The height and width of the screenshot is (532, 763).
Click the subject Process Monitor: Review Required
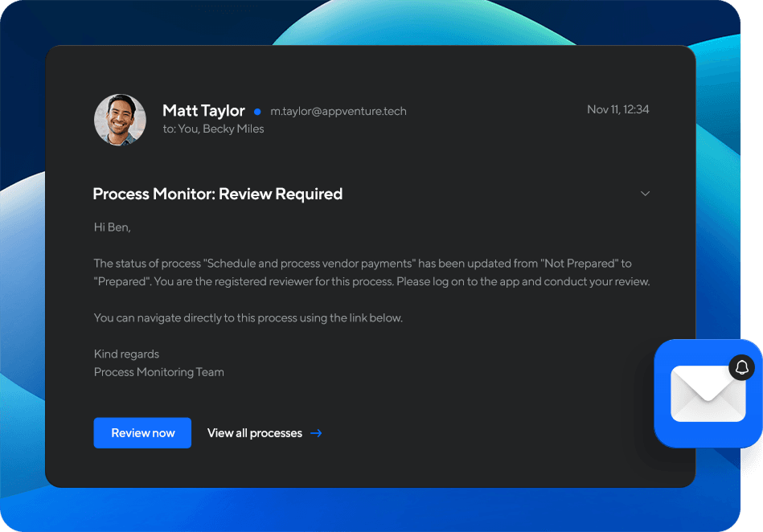click(x=218, y=194)
